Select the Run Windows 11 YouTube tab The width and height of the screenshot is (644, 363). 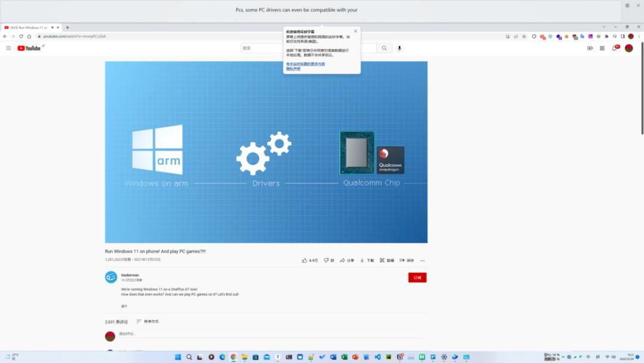coord(27,27)
